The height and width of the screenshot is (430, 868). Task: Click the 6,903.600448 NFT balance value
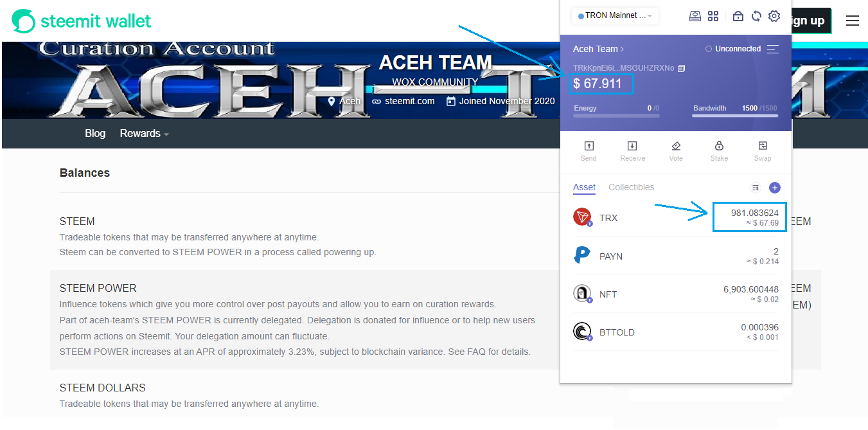point(751,289)
